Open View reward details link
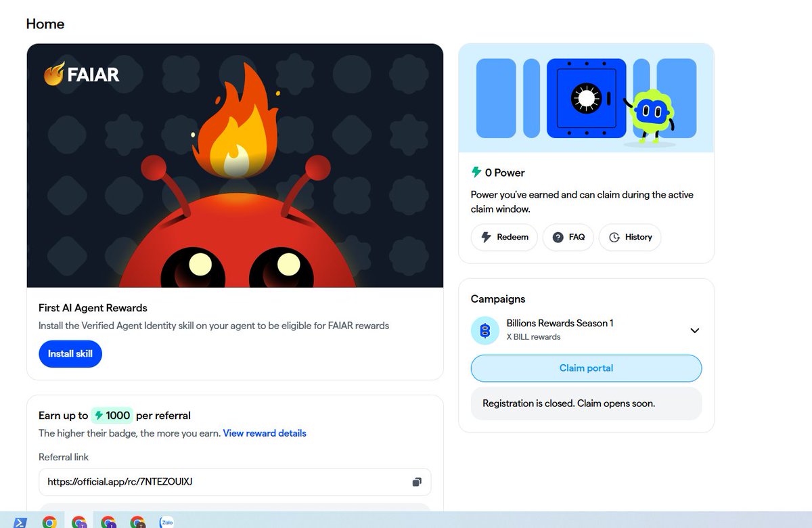Image resolution: width=812 pixels, height=528 pixels. [x=265, y=433]
